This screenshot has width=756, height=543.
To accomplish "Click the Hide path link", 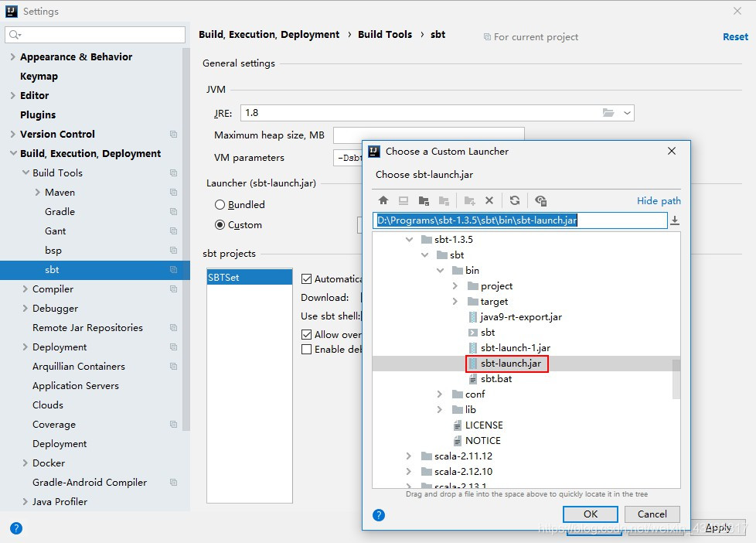I will point(658,200).
